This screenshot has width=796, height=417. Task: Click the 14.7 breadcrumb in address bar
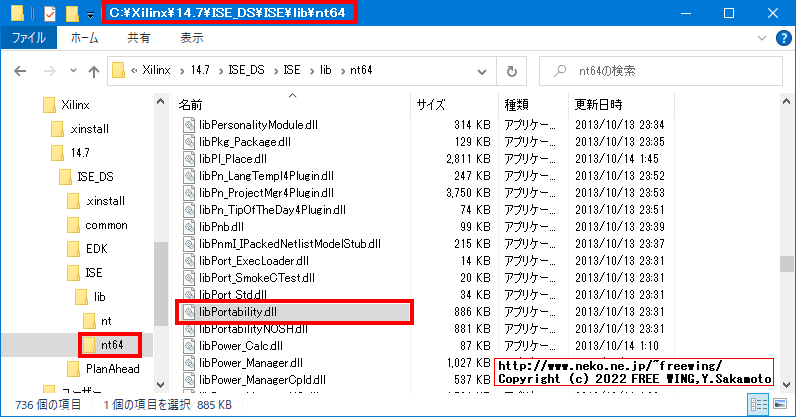pyautogui.click(x=200, y=70)
